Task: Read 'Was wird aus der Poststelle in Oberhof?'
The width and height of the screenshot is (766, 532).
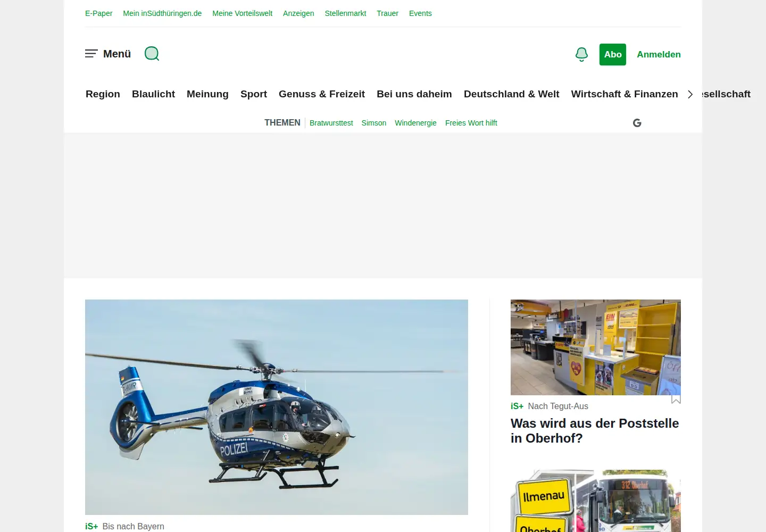Action: [595, 431]
